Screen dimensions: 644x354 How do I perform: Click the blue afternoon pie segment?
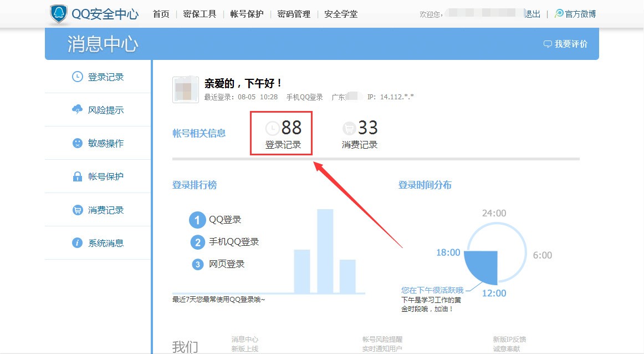tap(484, 265)
